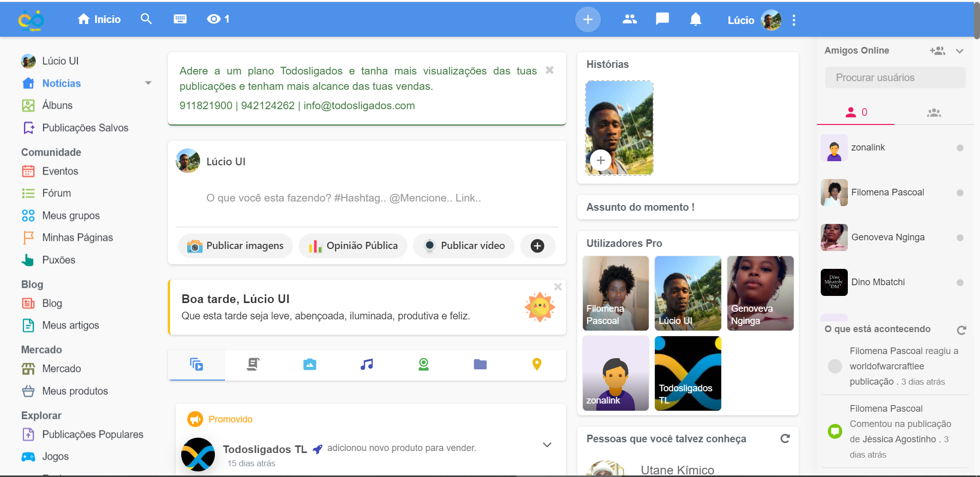This screenshot has width=980, height=477.
Task: Go to Mercado in the sidebar
Action: (x=61, y=369)
